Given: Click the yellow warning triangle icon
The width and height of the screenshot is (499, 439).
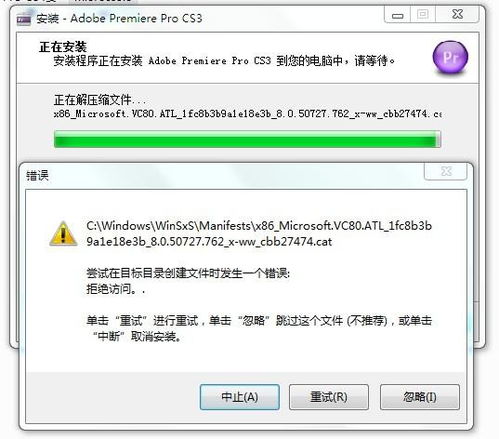Looking at the screenshot, I should click(x=63, y=234).
